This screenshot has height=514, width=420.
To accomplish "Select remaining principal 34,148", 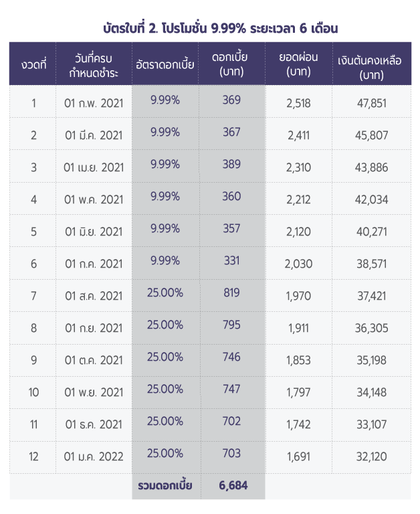I will click(x=372, y=392).
